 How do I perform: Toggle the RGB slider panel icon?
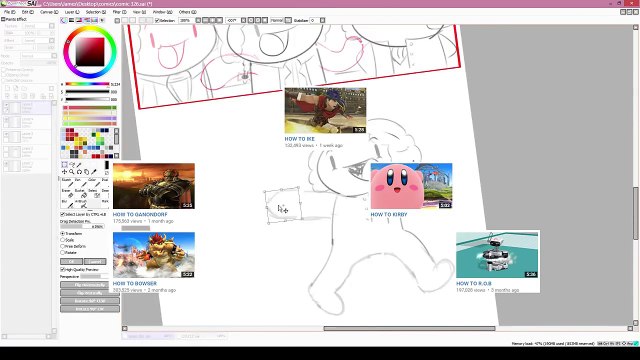point(71,20)
